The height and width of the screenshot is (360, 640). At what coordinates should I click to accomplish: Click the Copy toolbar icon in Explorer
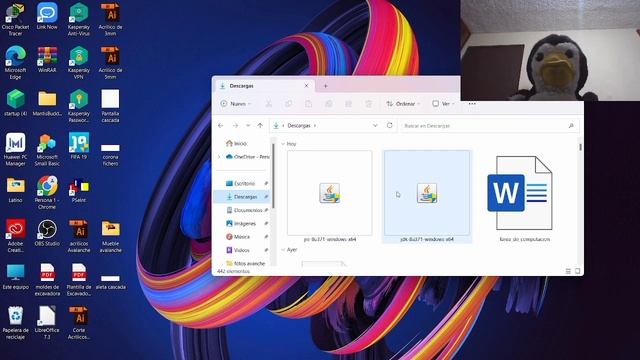click(289, 104)
